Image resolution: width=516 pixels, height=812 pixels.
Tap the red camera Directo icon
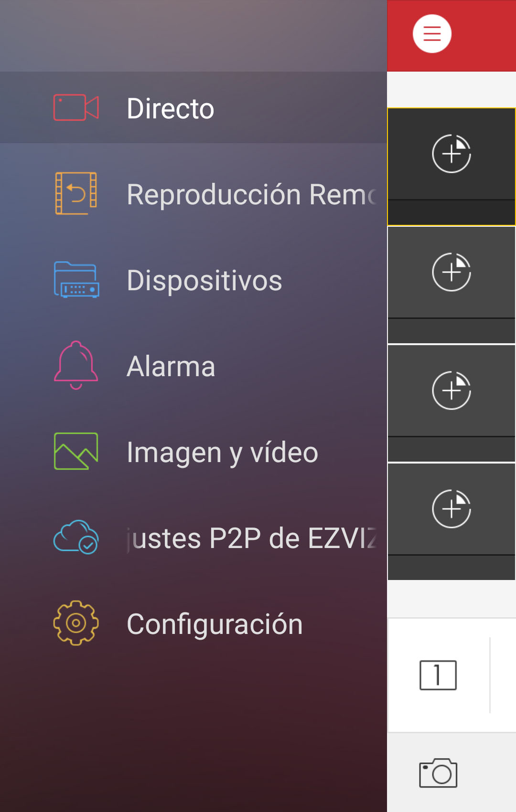(76, 107)
